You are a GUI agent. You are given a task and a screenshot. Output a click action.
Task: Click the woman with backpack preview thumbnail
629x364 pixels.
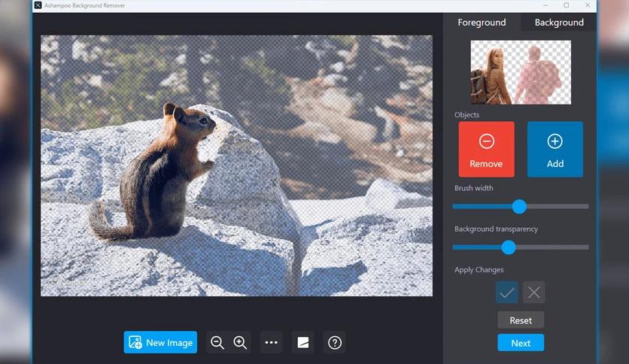coord(521,72)
